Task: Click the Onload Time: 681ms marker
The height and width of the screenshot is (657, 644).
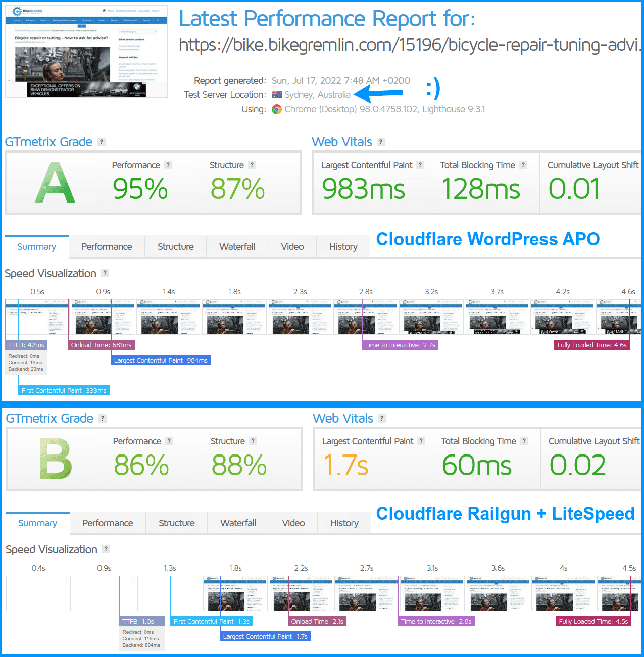Action: pyautogui.click(x=101, y=345)
